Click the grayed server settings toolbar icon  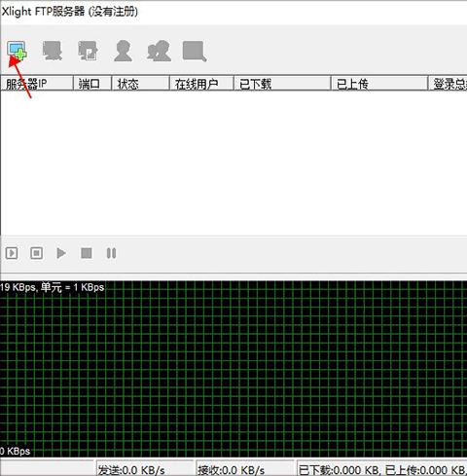point(53,51)
